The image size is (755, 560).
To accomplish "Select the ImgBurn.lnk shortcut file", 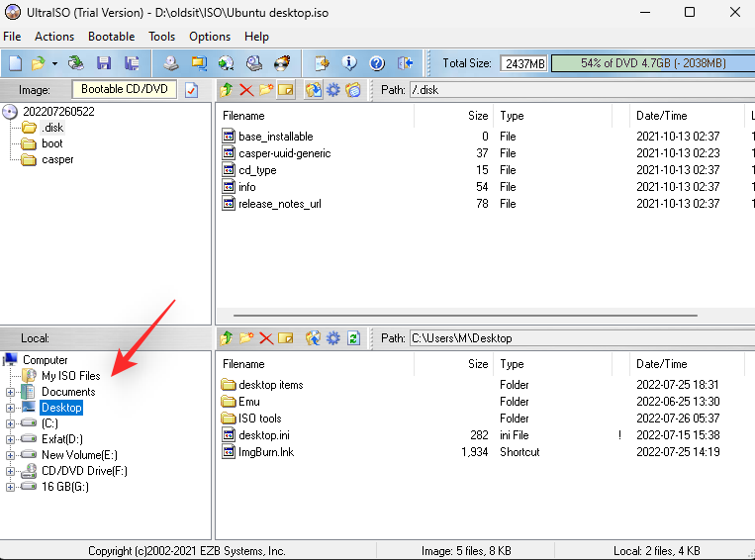I will [x=266, y=451].
